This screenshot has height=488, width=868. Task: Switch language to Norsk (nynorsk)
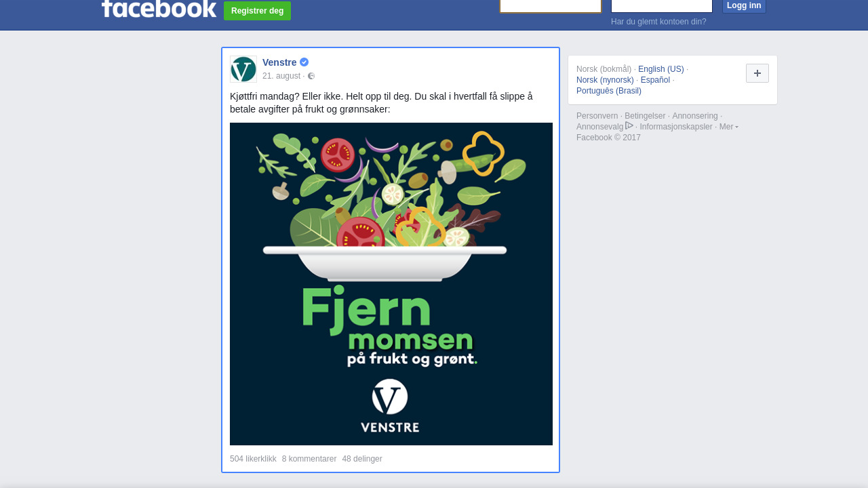605,80
